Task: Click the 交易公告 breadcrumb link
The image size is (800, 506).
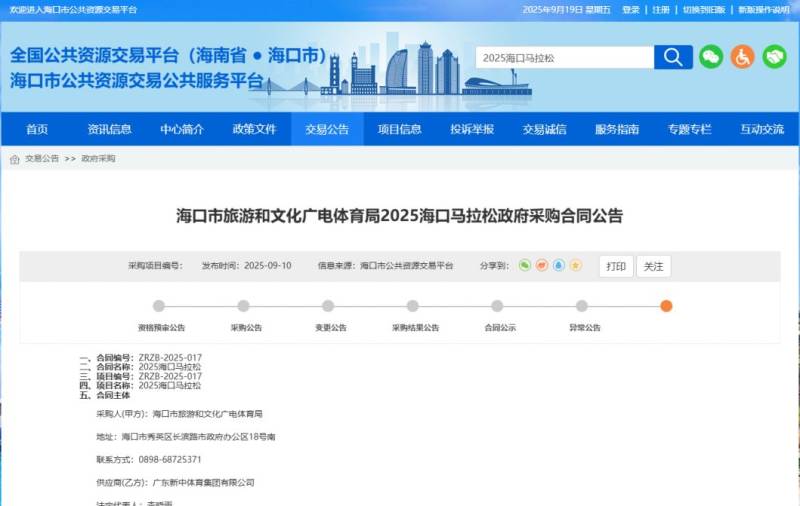Action: coord(42,159)
